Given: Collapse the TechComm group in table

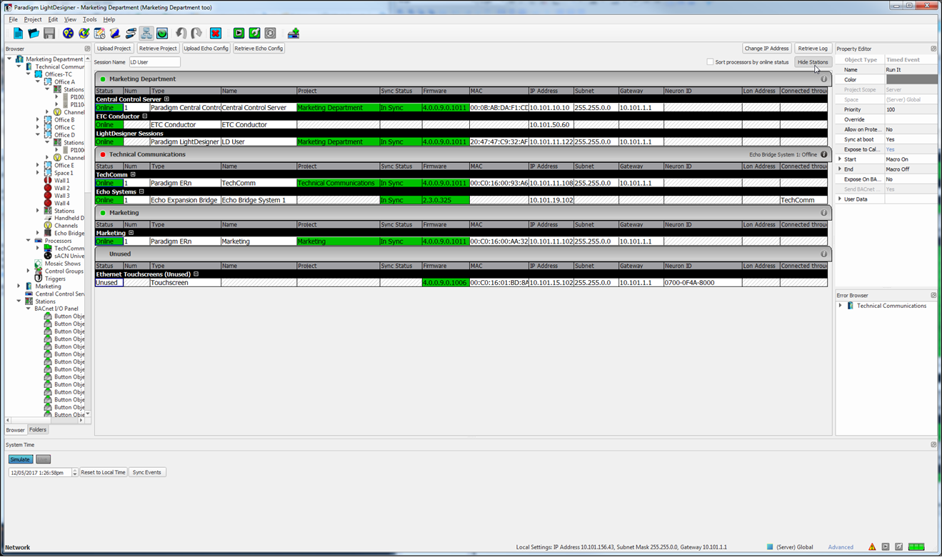Looking at the screenshot, I should point(132,175).
